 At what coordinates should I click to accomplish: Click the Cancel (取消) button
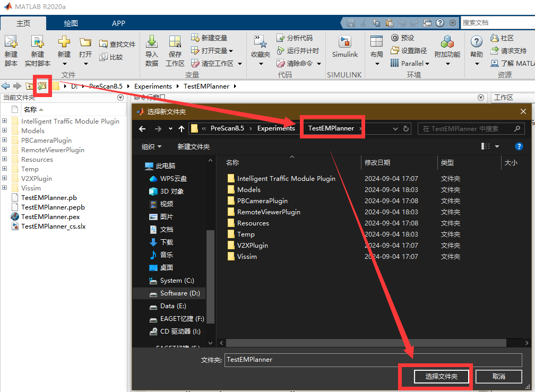(498, 376)
